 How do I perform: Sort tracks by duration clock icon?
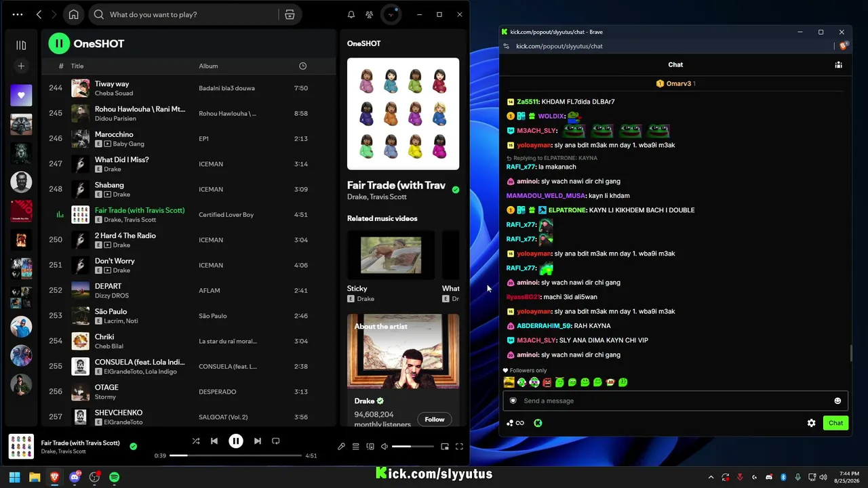[x=302, y=66]
